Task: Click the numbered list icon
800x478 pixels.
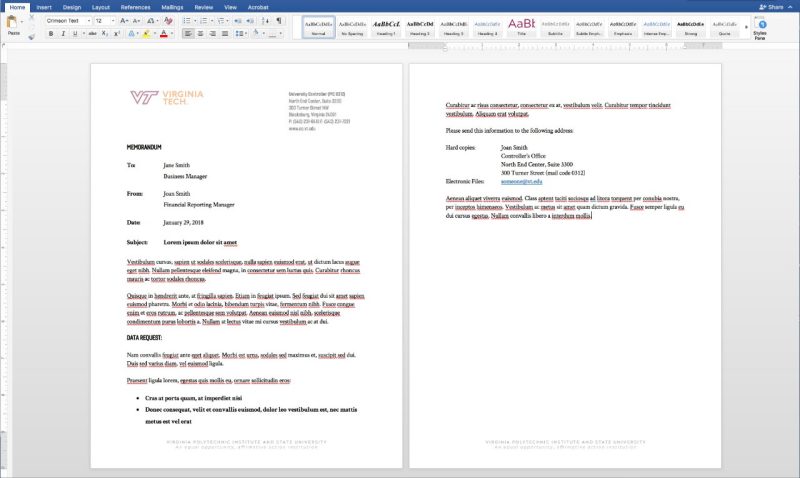Action: click(204, 21)
